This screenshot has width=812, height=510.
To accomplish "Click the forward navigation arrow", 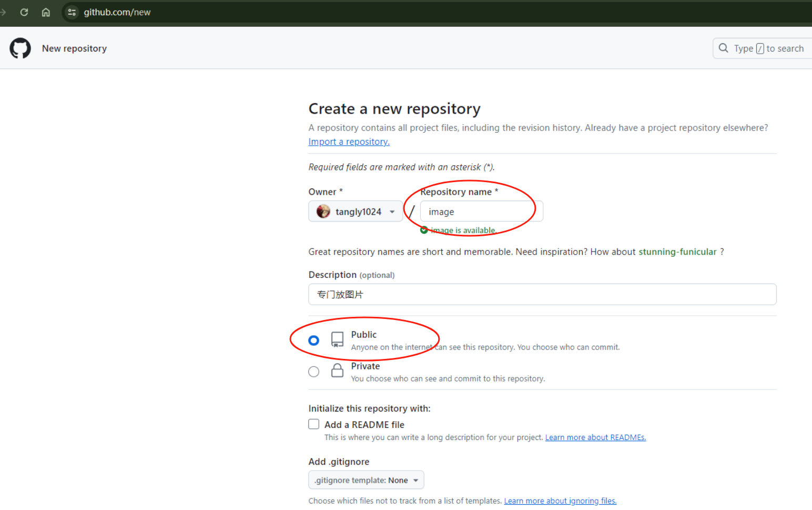I will coord(3,12).
